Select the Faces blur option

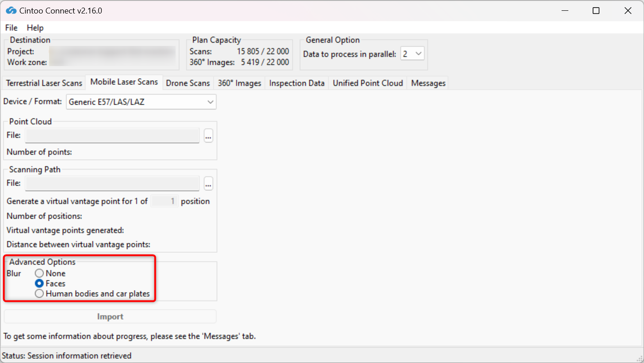[x=50, y=283]
